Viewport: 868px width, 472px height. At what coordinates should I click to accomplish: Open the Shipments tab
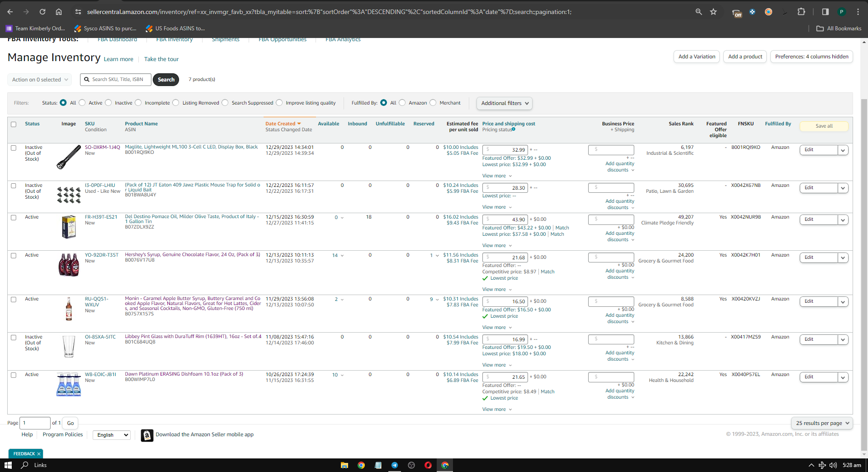[x=226, y=39]
